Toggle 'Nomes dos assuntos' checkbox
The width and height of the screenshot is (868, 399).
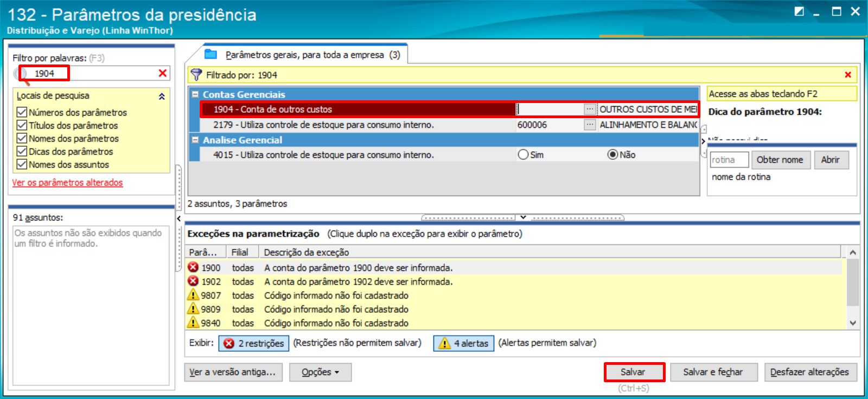pos(22,164)
